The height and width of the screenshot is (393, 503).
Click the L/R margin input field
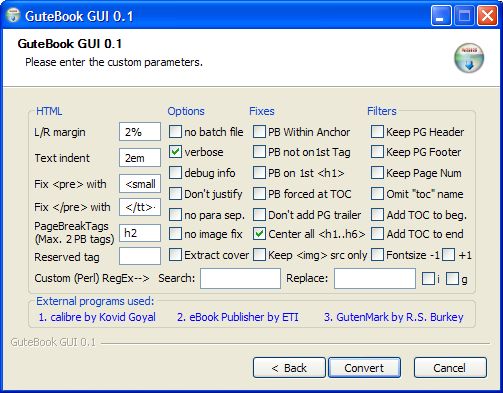[140, 132]
